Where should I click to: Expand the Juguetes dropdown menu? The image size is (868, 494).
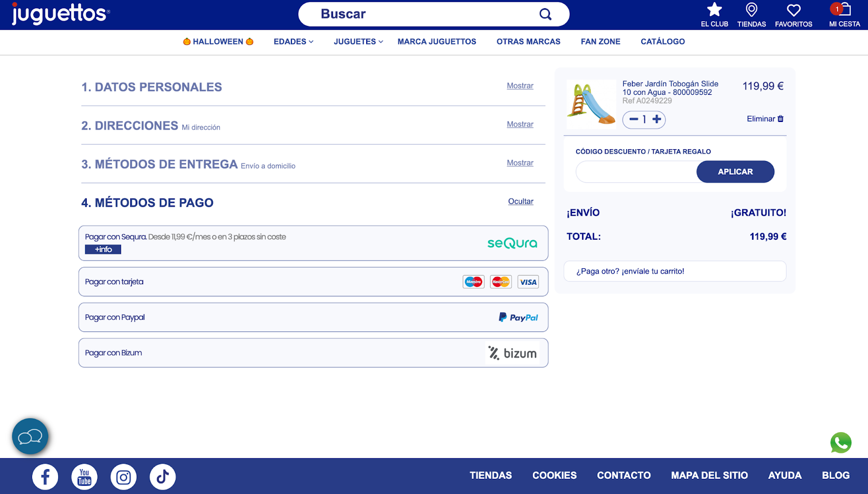(x=358, y=41)
